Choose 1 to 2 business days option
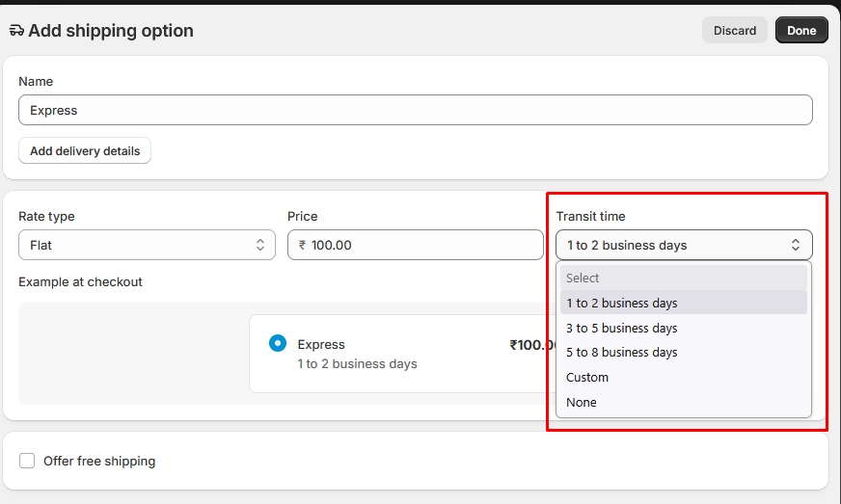This screenshot has height=504, width=841. [x=622, y=303]
